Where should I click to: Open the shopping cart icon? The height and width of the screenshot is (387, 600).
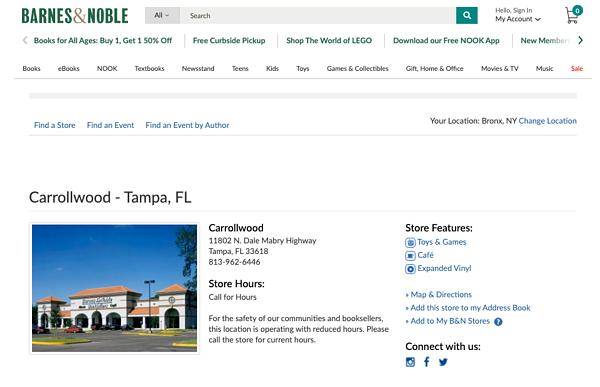573,15
